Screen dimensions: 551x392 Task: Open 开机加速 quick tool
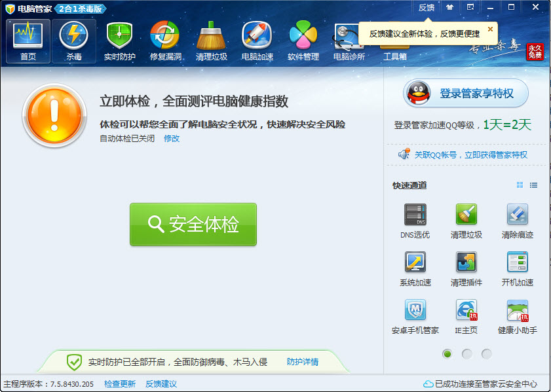click(x=518, y=268)
